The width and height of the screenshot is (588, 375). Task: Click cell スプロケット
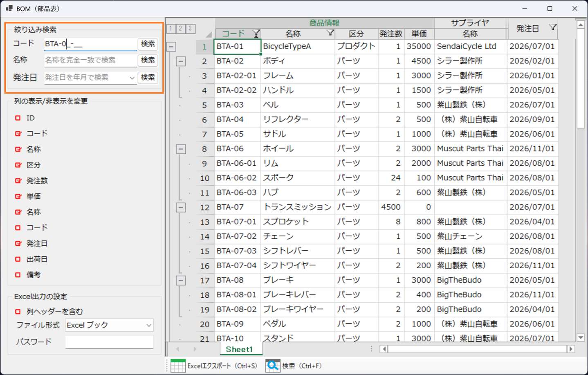[298, 222]
